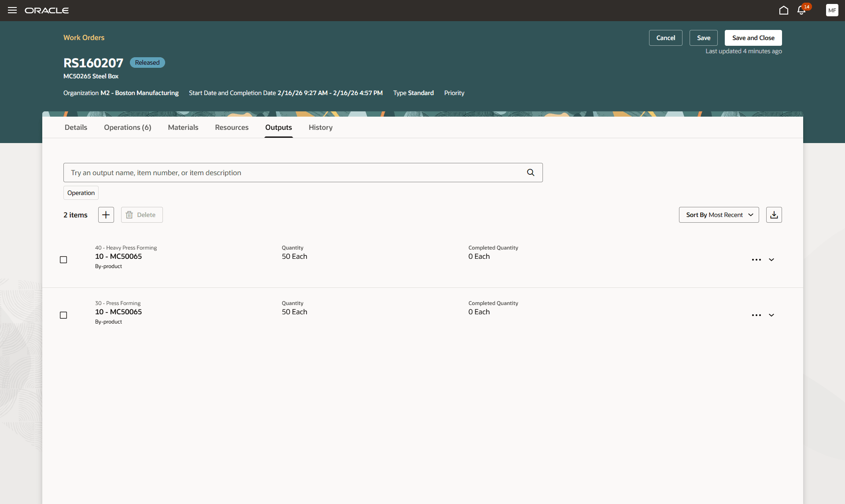Switch to the Details tab
Viewport: 845px width, 504px height.
76,127
